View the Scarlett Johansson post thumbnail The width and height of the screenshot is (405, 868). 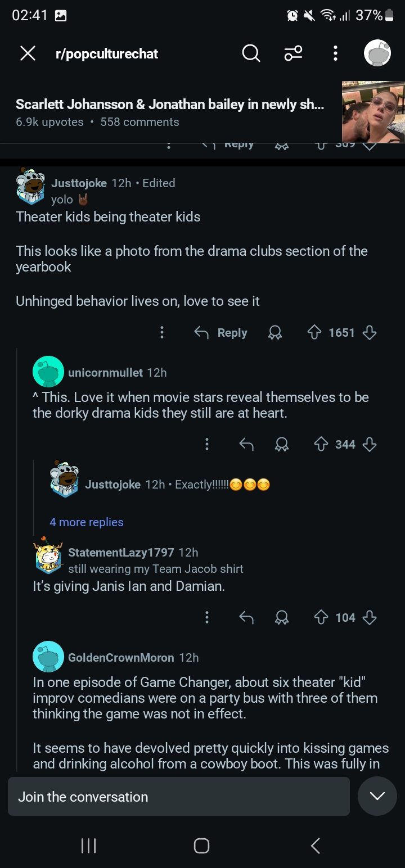click(x=373, y=112)
